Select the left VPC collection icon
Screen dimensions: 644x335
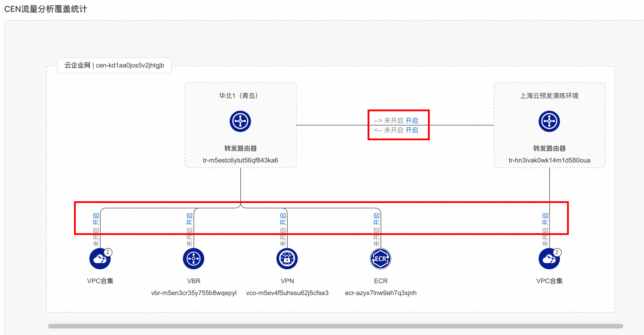[x=100, y=259]
